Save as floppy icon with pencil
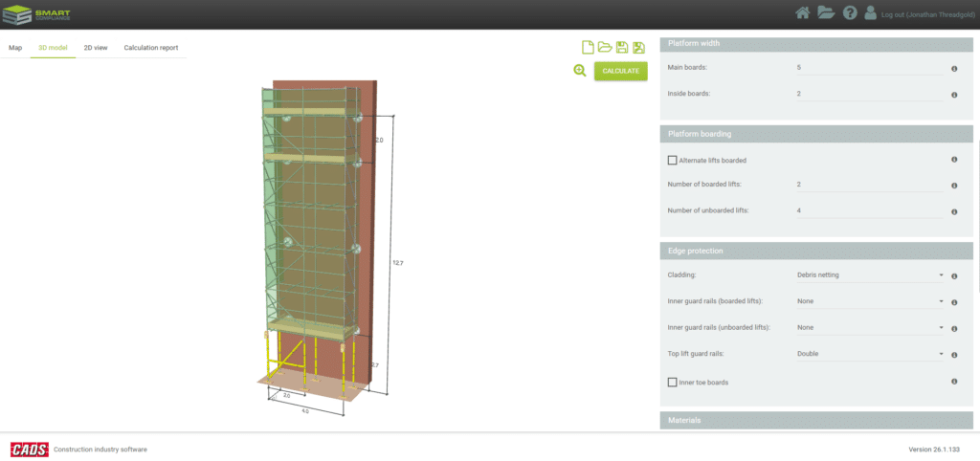Screen dimensions: 980x461 pos(638,48)
